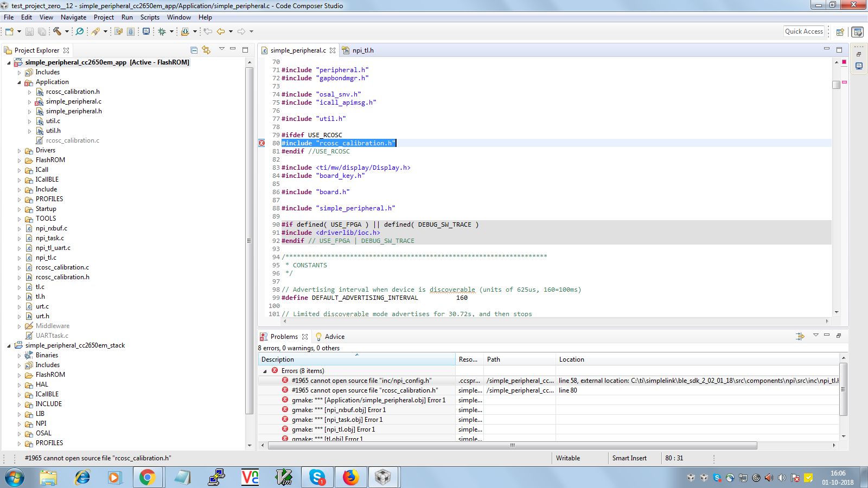Click the Collapse All icon in Project Explorer
This screenshot has width=868, height=488.
(194, 50)
